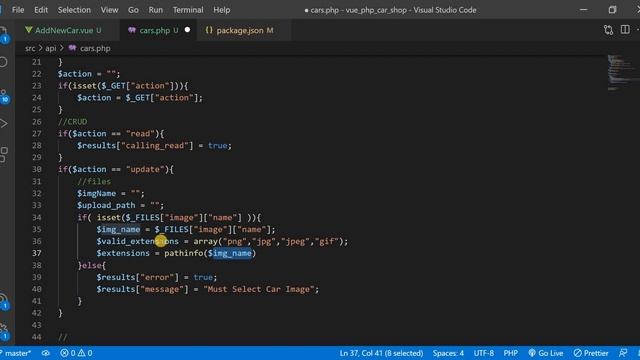Restore down the Visual Studio Code window
The image size is (640, 360).
coord(612,10)
